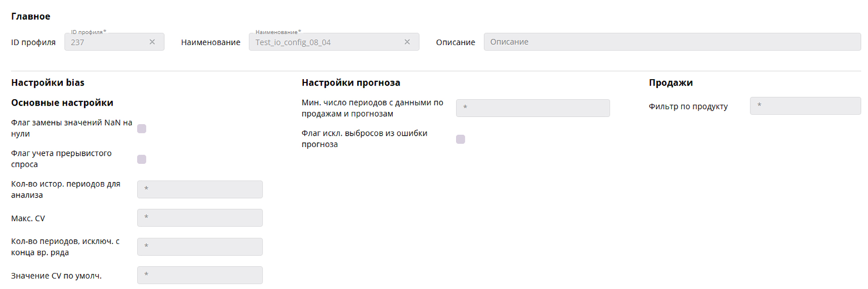Focus the Кол-во периодов, исключ. с конца input
The height and width of the screenshot is (289, 868).
click(200, 247)
